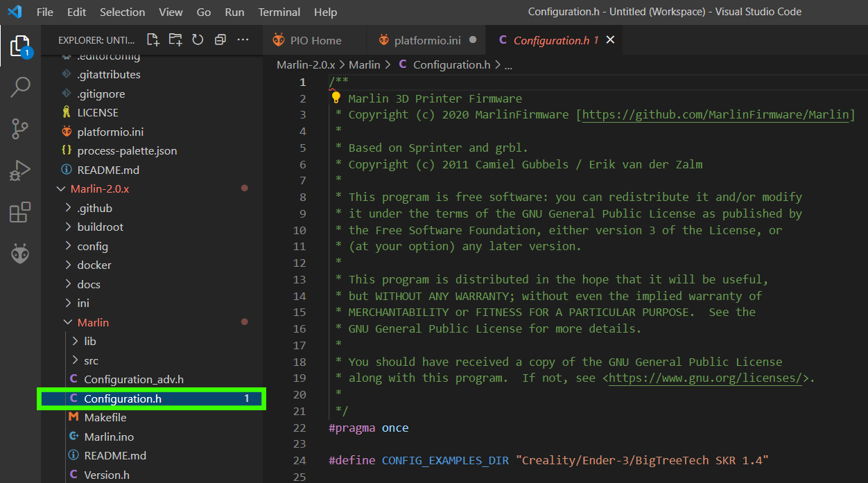Collapse the Marlin-2.0.x root folder
Viewport: 868px width, 483px height.
pos(99,189)
